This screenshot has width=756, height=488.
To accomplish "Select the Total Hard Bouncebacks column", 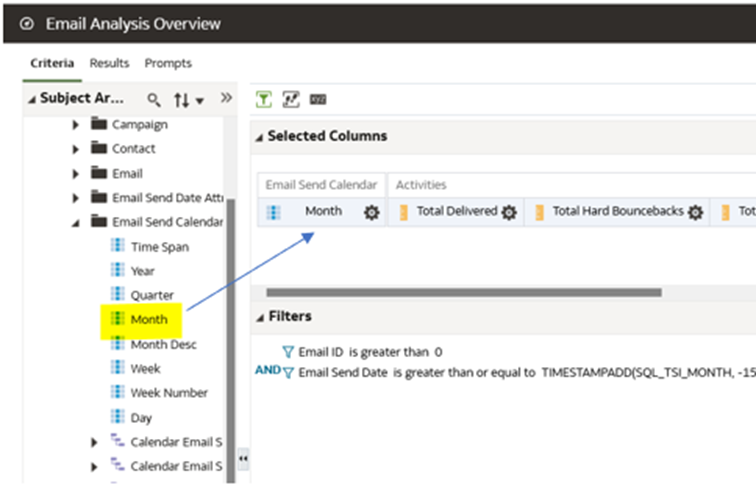I will pos(618,211).
